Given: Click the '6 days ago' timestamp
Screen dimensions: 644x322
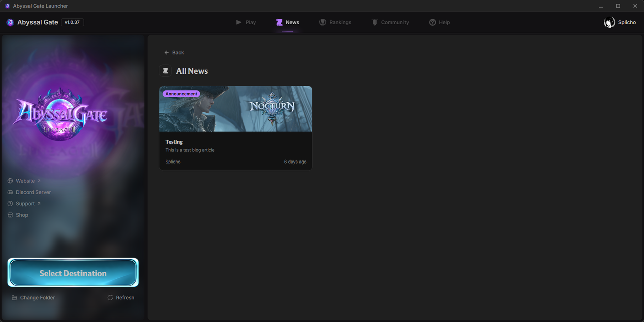Looking at the screenshot, I should (x=295, y=162).
